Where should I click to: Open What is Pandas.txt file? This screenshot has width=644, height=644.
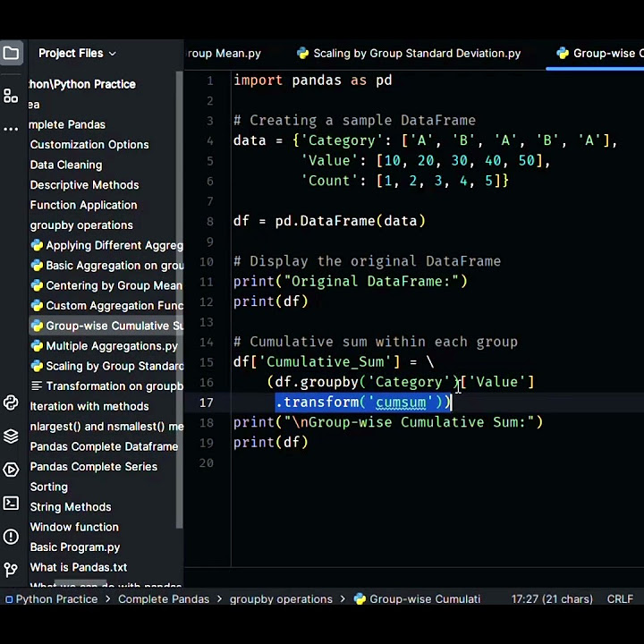pos(79,567)
